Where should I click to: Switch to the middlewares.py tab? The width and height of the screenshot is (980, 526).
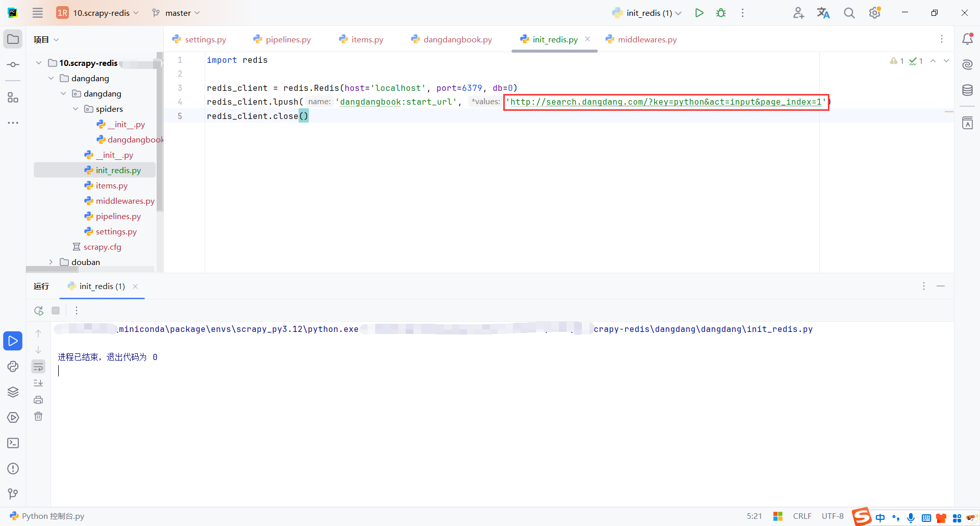pos(642,39)
